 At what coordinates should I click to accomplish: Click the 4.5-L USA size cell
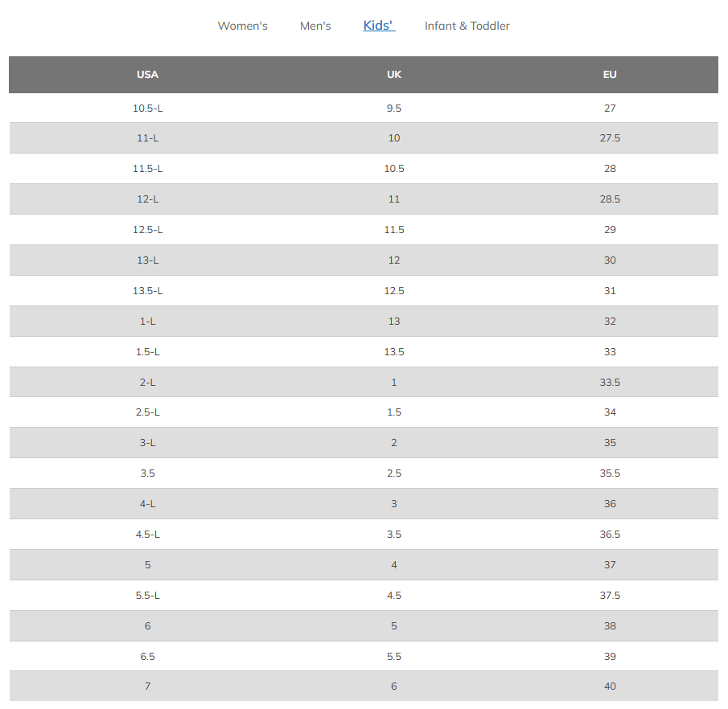click(x=147, y=535)
